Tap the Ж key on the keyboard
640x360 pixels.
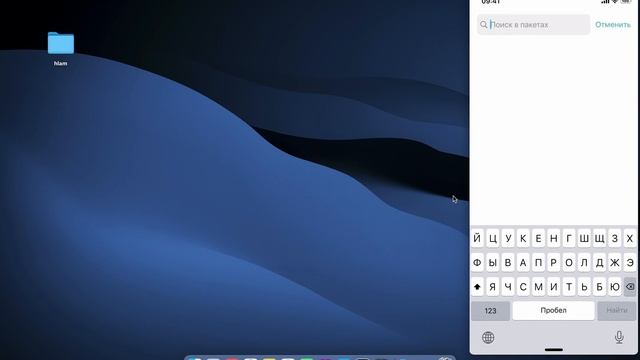click(615, 263)
